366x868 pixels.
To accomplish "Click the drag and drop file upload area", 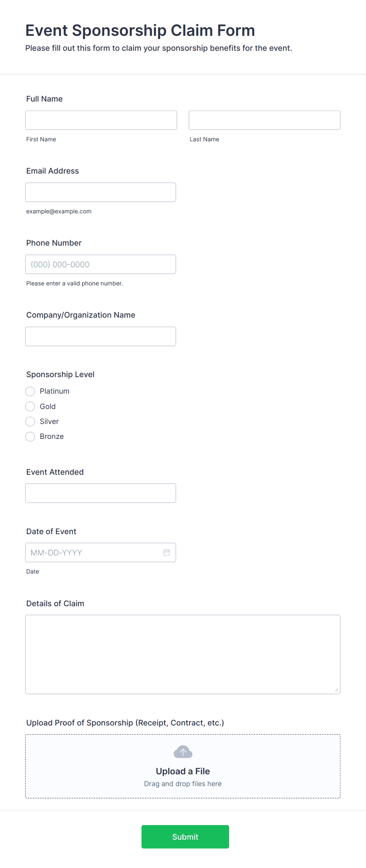I will [x=183, y=766].
